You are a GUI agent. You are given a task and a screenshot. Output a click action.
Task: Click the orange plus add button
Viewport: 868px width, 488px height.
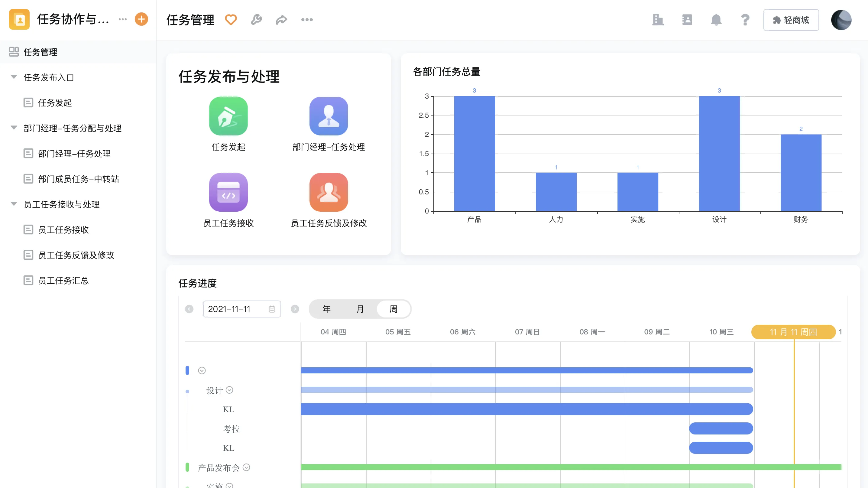141,19
